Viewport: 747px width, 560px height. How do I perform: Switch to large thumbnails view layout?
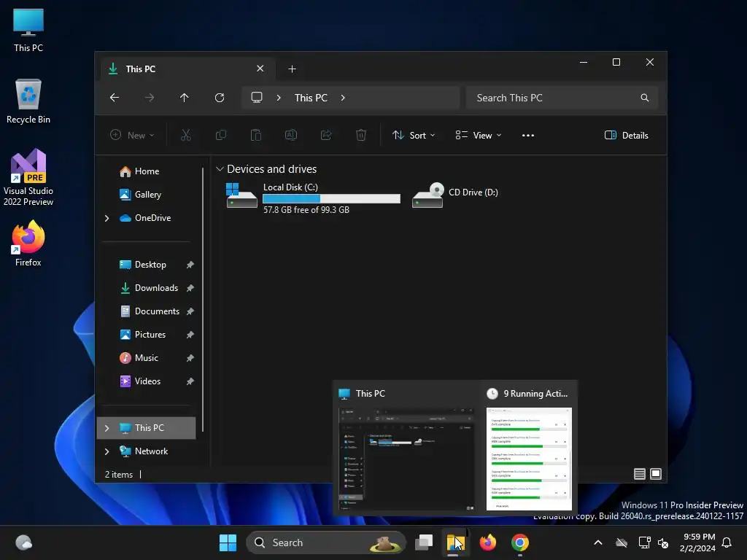(x=656, y=474)
